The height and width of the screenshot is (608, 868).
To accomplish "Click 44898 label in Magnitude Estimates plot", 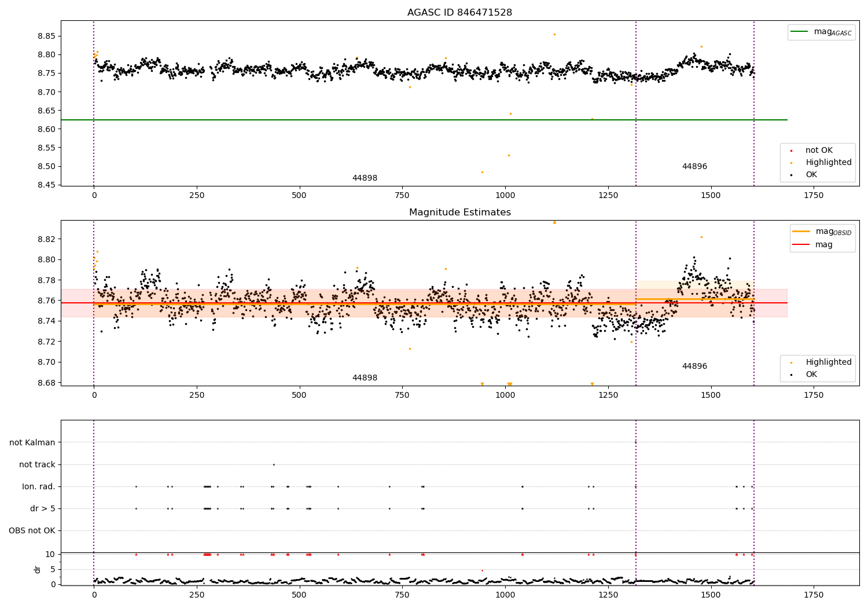I will pos(365,378).
